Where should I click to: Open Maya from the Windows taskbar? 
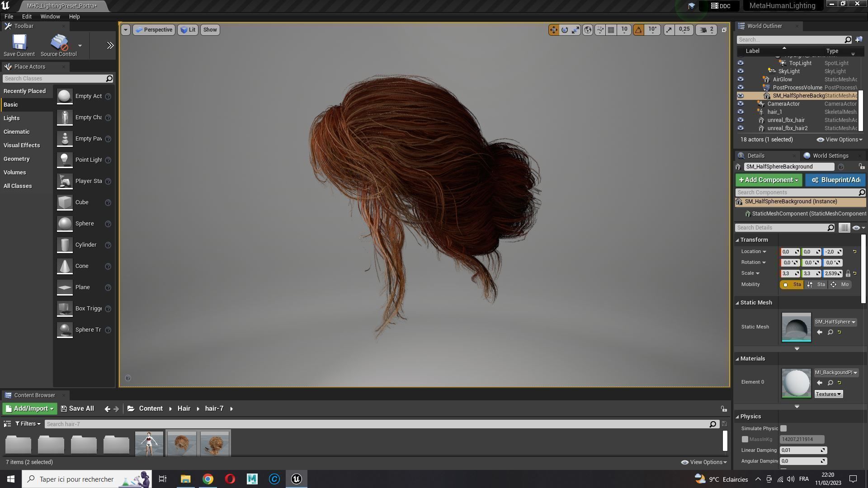(252, 479)
